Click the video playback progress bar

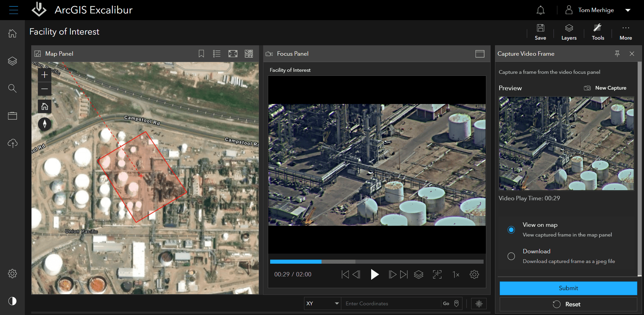pyautogui.click(x=377, y=262)
